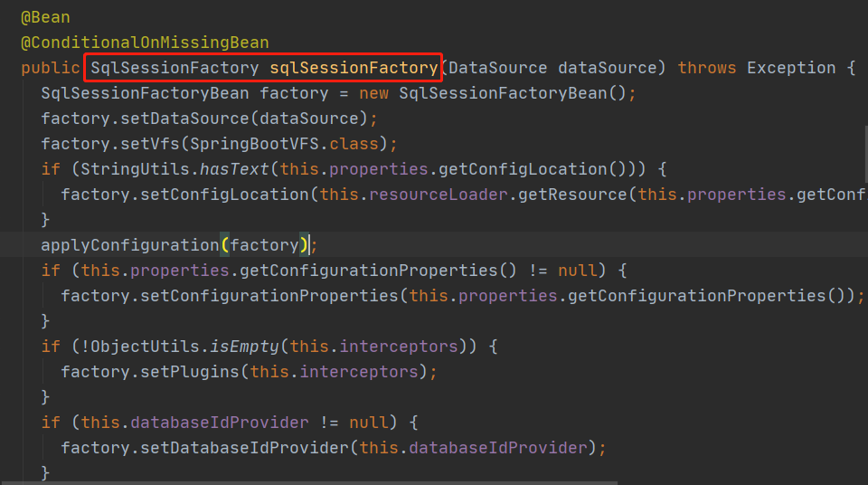Click databaseIdProvider in the if condition
Screen dimensions: 868x485
pos(219,423)
